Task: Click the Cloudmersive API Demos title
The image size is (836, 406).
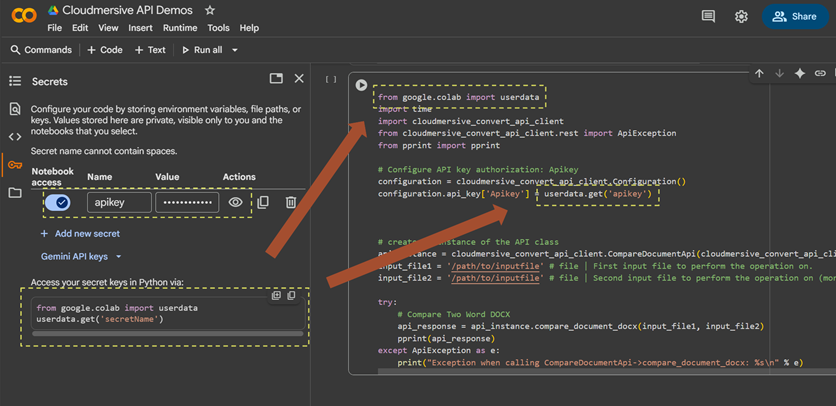Action: (128, 10)
